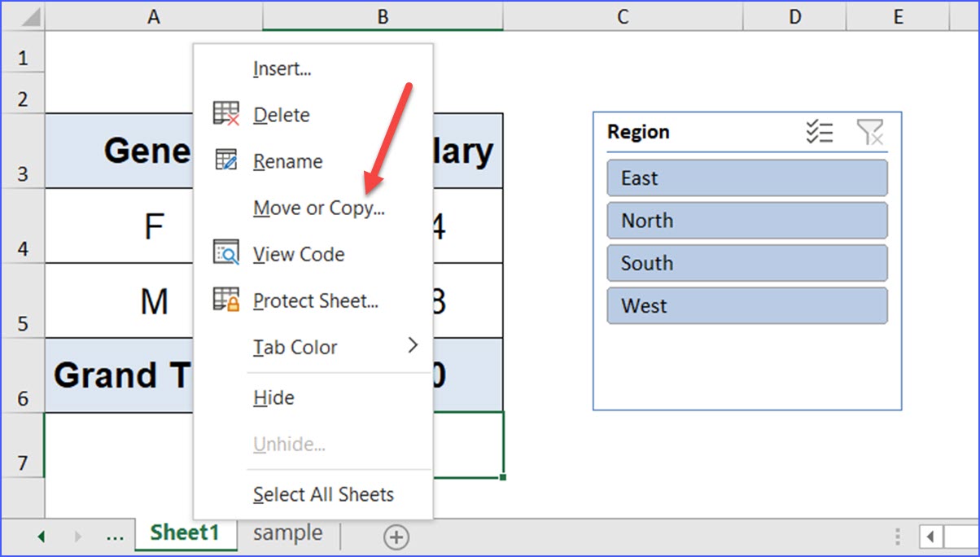Toggle the East region filter in the slicer
The width and height of the screenshot is (980, 557).
[x=746, y=178]
